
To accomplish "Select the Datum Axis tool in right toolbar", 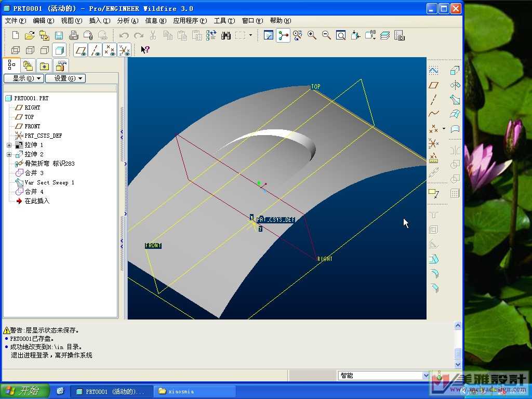I will pyautogui.click(x=434, y=99).
